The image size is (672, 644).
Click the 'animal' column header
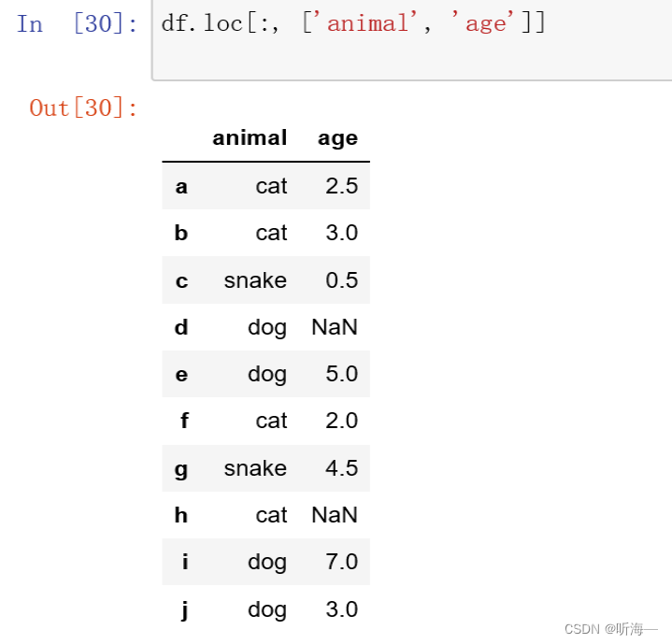[250, 138]
